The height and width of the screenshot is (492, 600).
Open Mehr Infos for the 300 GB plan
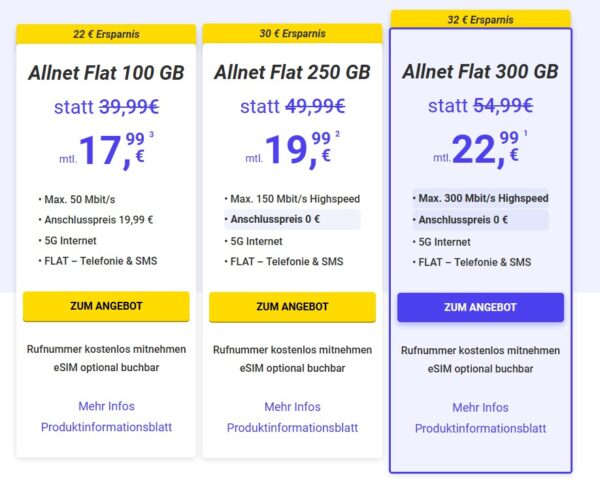coord(480,408)
